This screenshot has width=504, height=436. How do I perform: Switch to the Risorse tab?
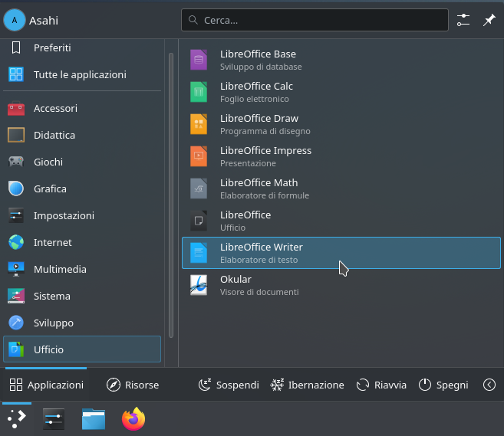point(133,385)
